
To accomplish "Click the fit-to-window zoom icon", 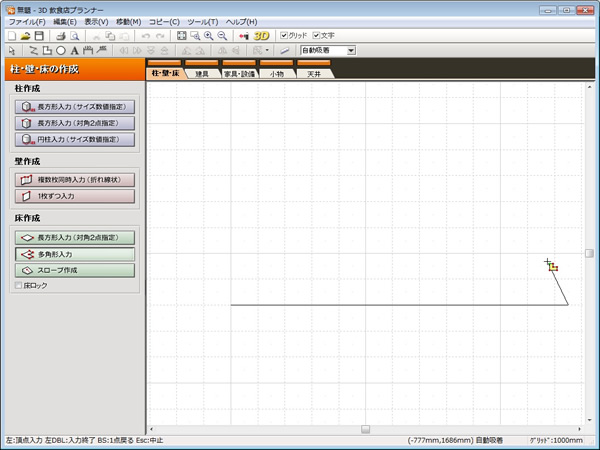I will 181,35.
